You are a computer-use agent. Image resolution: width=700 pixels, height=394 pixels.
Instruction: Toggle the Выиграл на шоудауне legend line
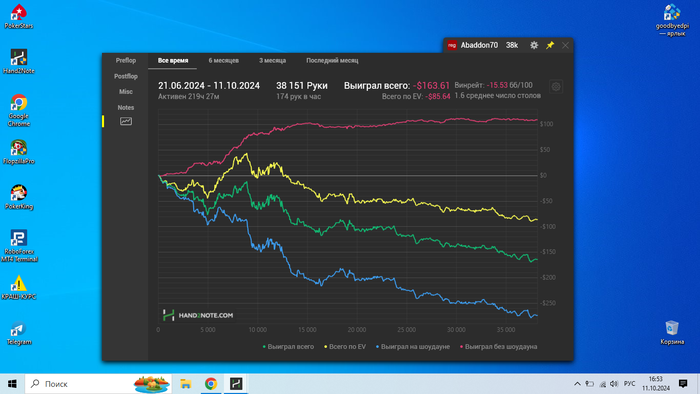tap(413, 347)
